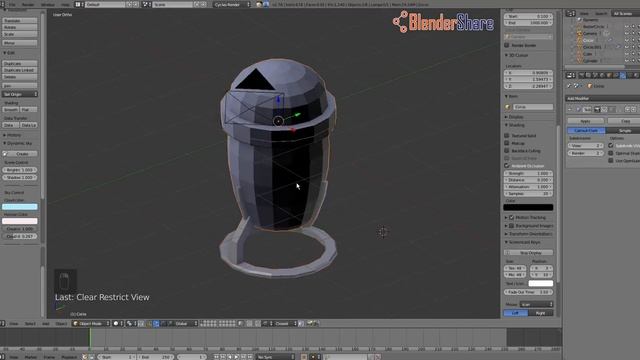Screen dimensions: 640x360
Task: Click the Create button under Dynamic Sky
Action: pos(20,154)
